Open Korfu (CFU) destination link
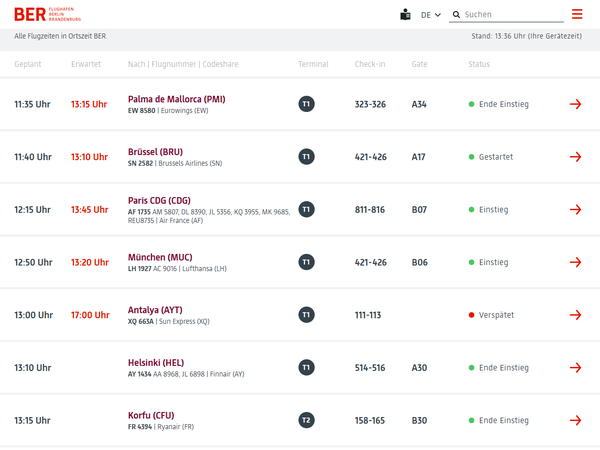The width and height of the screenshot is (600, 450). pos(151,416)
